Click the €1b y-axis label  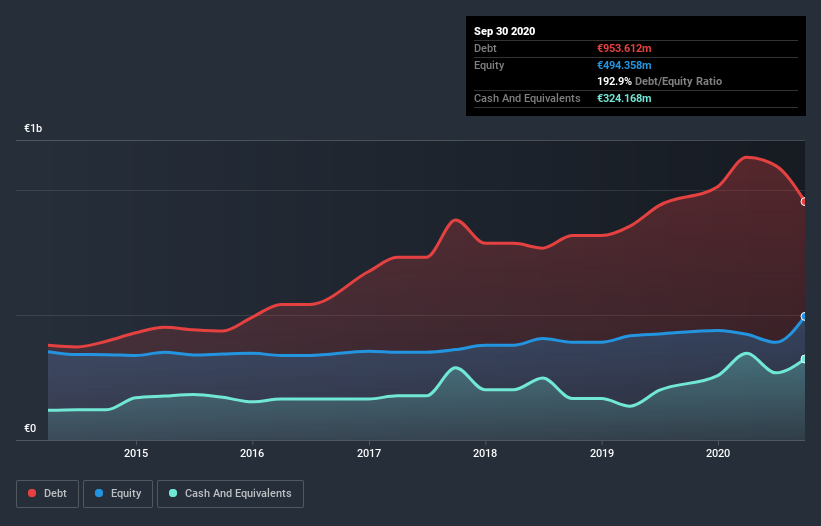(x=33, y=128)
